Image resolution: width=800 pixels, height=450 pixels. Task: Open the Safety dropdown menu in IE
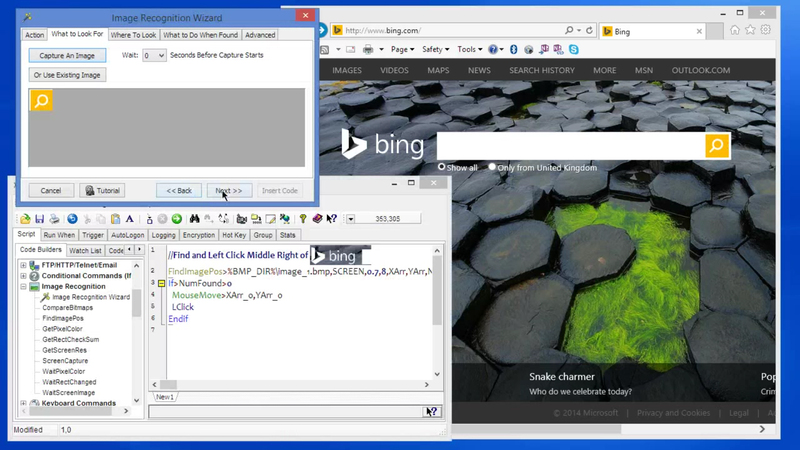pyautogui.click(x=436, y=49)
